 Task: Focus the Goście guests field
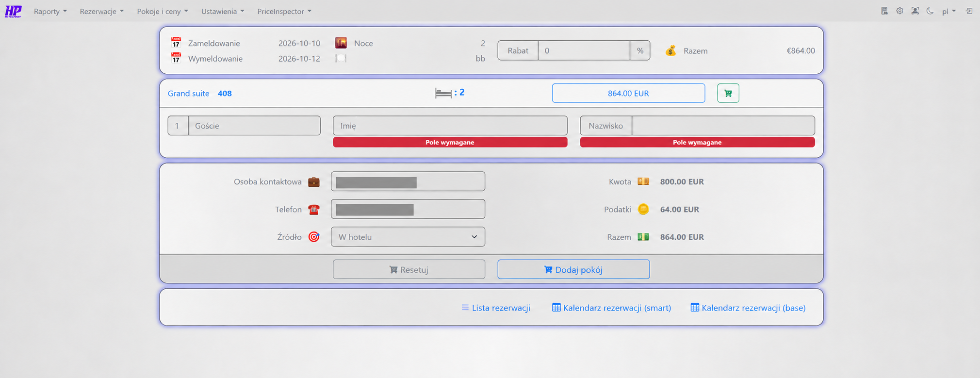tap(254, 126)
